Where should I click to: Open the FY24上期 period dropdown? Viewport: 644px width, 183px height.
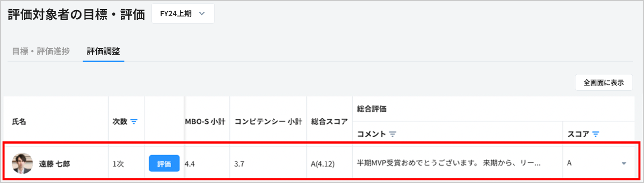pyautogui.click(x=183, y=14)
